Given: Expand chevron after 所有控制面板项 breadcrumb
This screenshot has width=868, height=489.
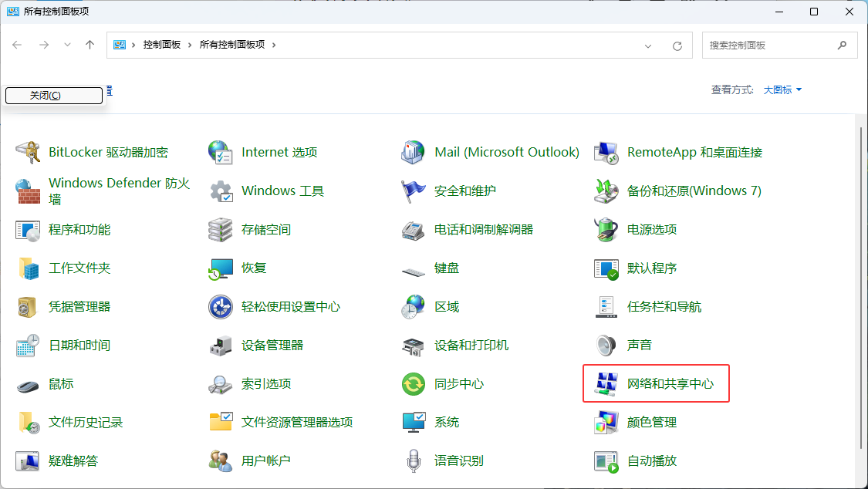Looking at the screenshot, I should [274, 46].
